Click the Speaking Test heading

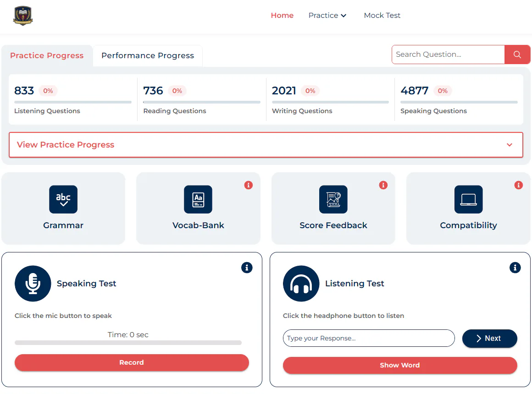[x=87, y=284]
